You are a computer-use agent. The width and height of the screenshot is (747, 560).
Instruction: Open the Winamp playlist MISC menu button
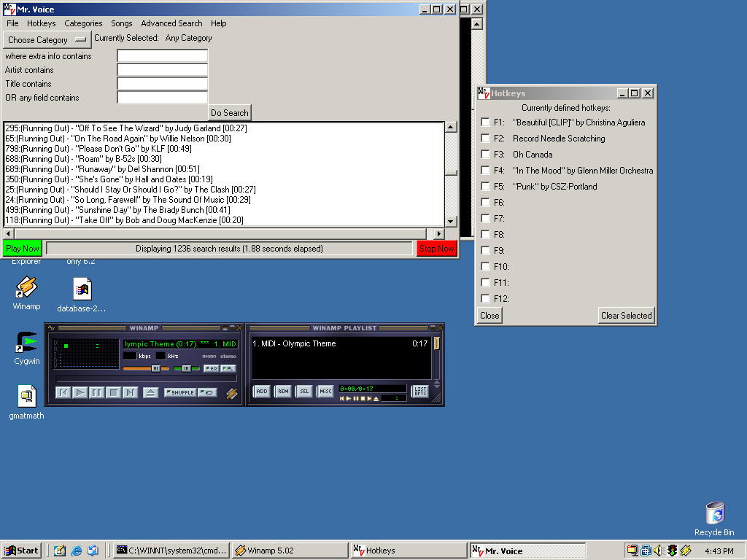click(x=325, y=392)
